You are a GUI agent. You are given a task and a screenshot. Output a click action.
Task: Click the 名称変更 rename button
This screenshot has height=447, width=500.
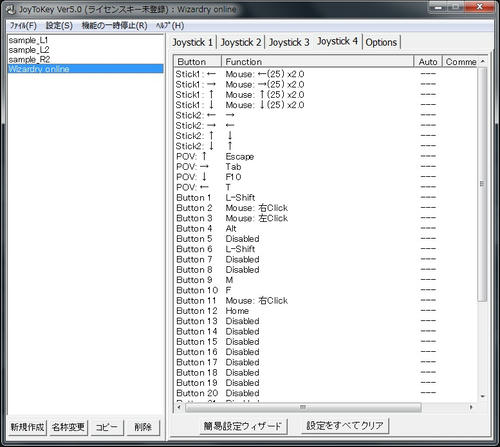68,427
